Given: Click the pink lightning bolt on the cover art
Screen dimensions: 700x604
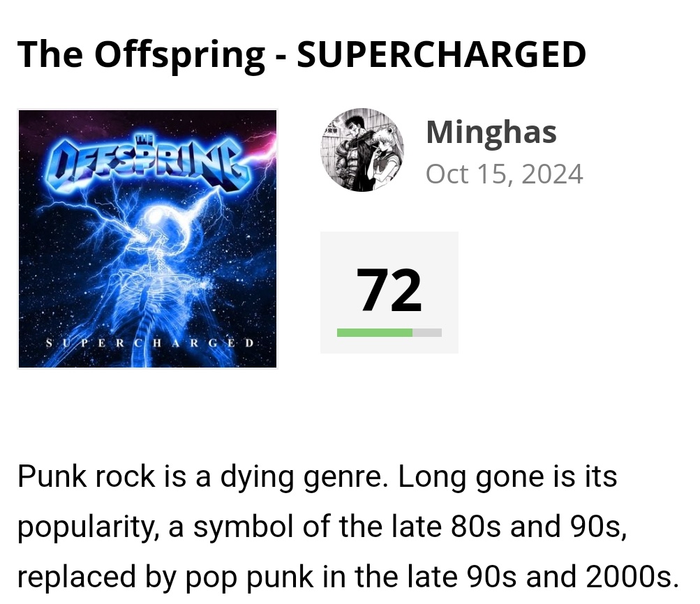Looking at the screenshot, I should click(261, 146).
